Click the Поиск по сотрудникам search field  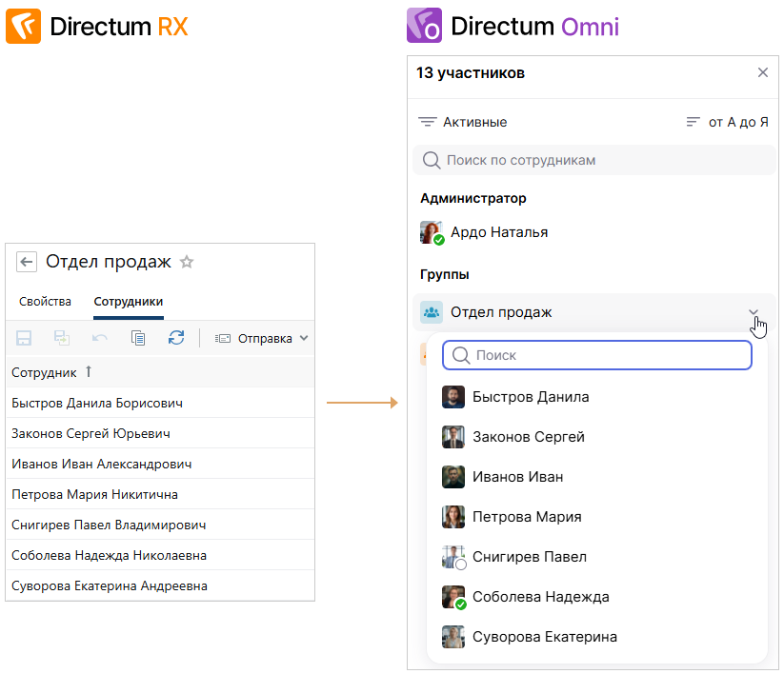pos(594,160)
